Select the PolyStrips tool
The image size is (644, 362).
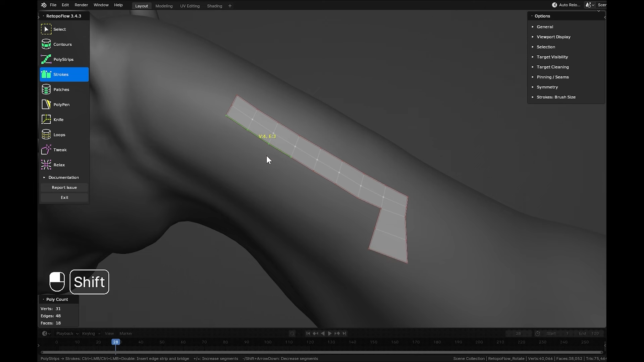[x=64, y=59]
